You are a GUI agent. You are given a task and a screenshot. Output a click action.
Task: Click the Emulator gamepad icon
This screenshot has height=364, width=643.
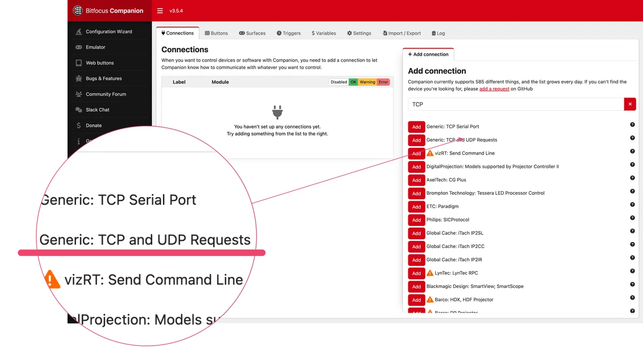pos(79,47)
